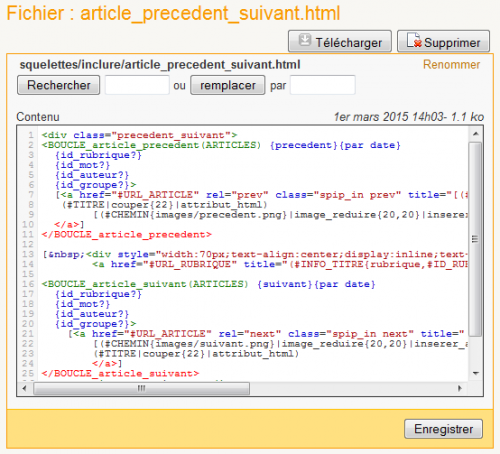This screenshot has width=500, height=454.
Task: Click the vertical scrollbar down arrow
Action: [476, 373]
